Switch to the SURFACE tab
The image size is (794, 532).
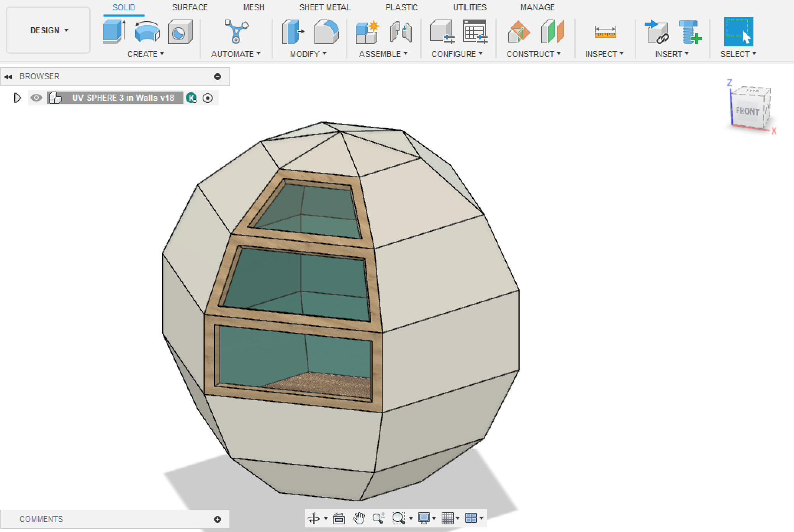(x=190, y=8)
